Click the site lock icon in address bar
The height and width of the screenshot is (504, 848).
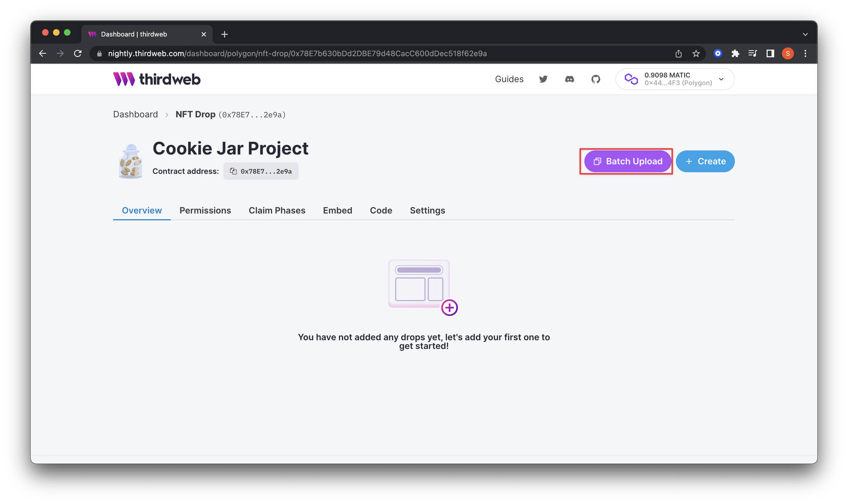pos(99,53)
